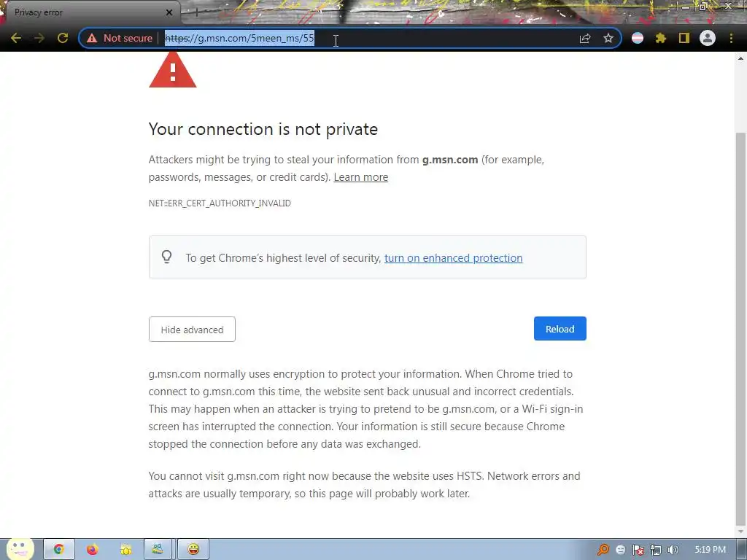Open the extensions puzzle piece icon

(x=661, y=38)
